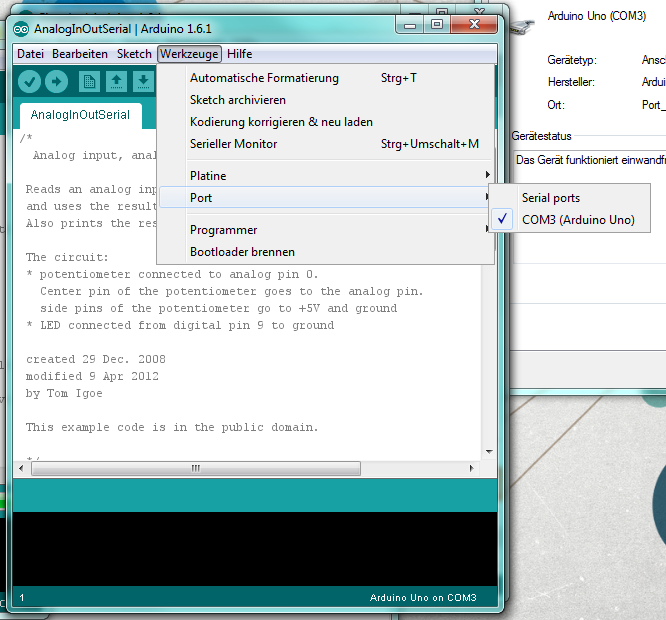Open the Bearbeiten menu
Image resolution: width=666 pixels, height=620 pixels.
coord(80,54)
